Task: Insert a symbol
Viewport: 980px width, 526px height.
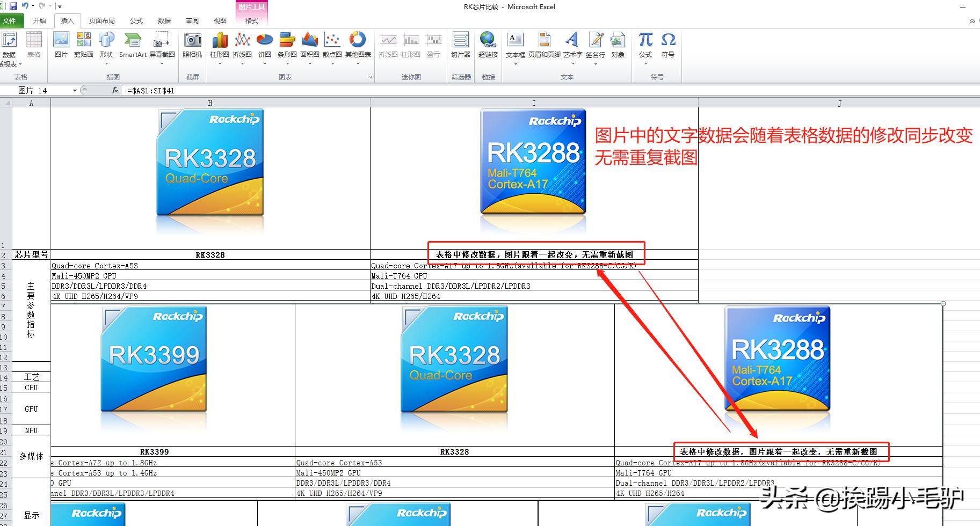Action: pos(668,46)
